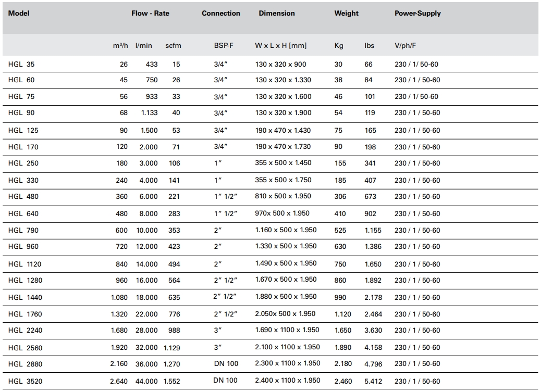
Task: Click the Weight column header
Action: pos(347,14)
